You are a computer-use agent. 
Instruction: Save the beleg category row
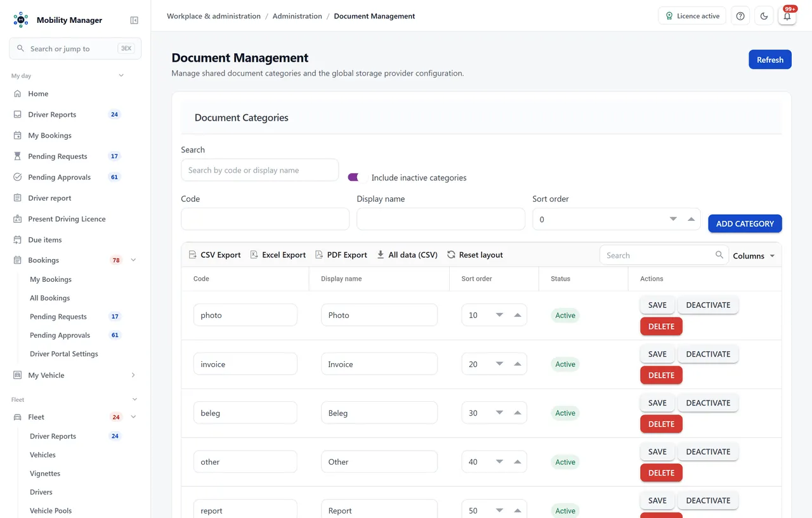pos(657,403)
